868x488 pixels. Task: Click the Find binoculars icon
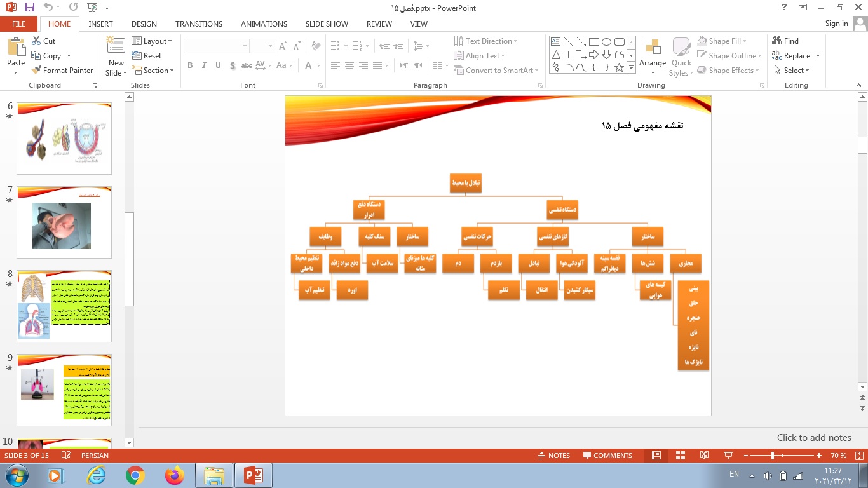tap(776, 41)
